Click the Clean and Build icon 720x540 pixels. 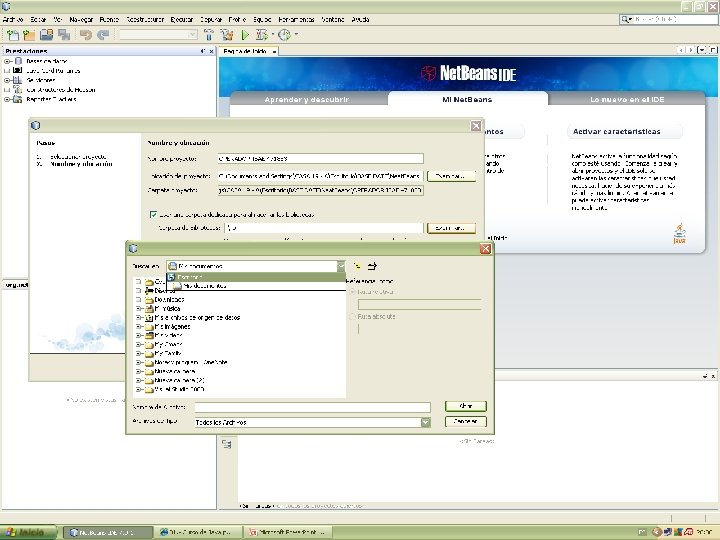pyautogui.click(x=227, y=35)
